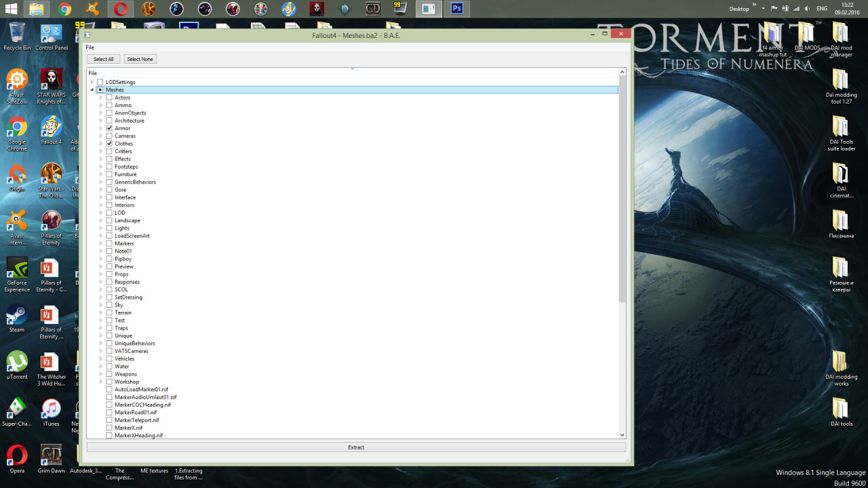
Task: Select the Landscape tree row
Action: [127, 220]
